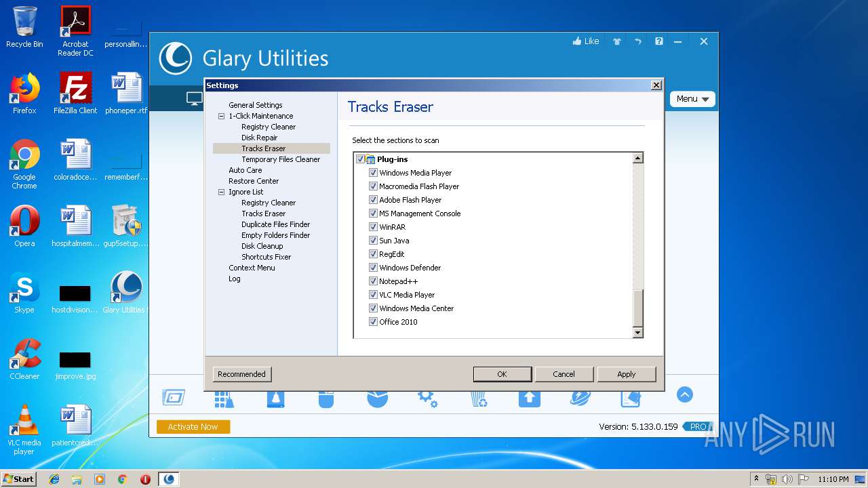Click the scroll-down arrow of the sections list
Screen dimensions: 868x488
tap(637, 332)
